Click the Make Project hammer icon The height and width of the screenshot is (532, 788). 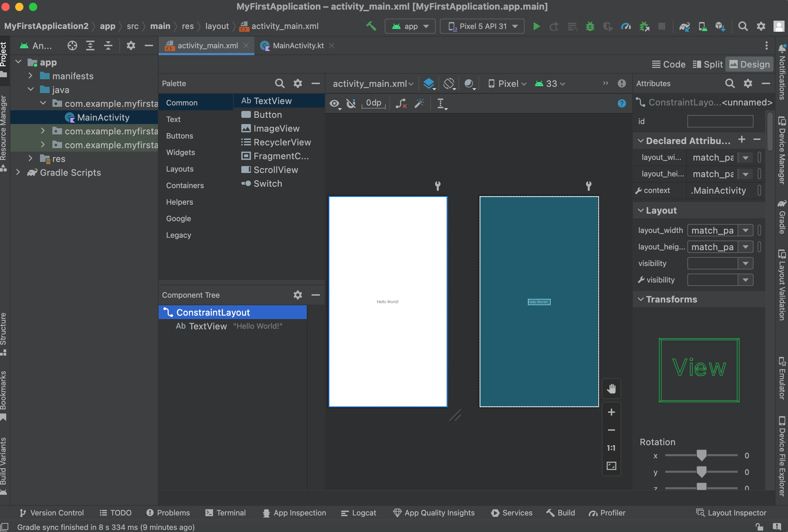click(x=371, y=26)
